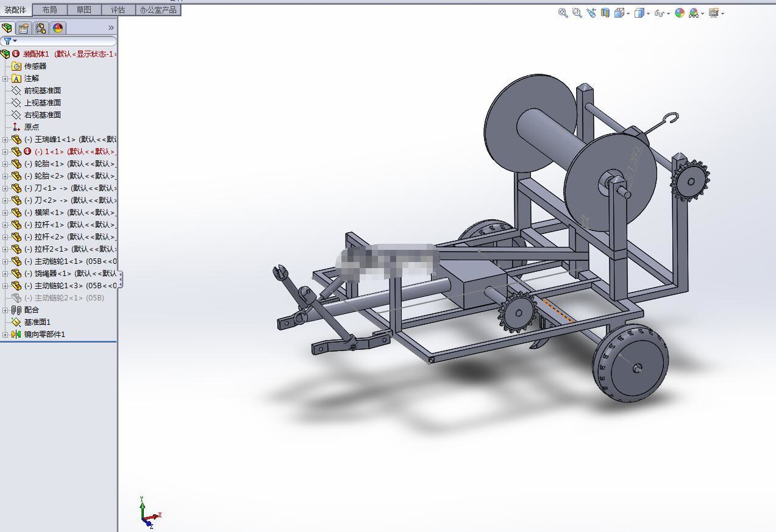Select the 原点 origin item

pos(32,127)
